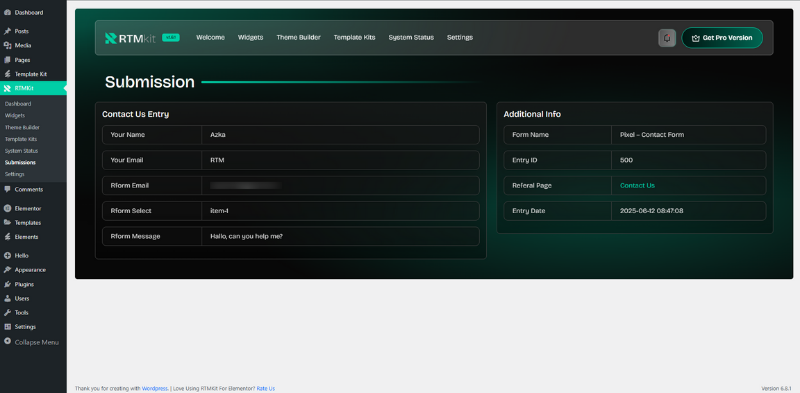The height and width of the screenshot is (393, 800).
Task: Click the Appearance brush icon
Action: 7,270
